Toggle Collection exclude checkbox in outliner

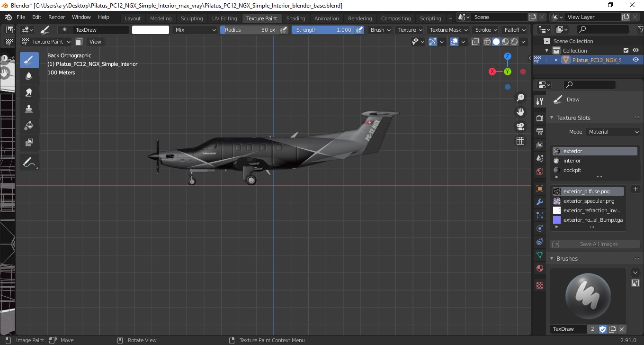click(x=626, y=50)
